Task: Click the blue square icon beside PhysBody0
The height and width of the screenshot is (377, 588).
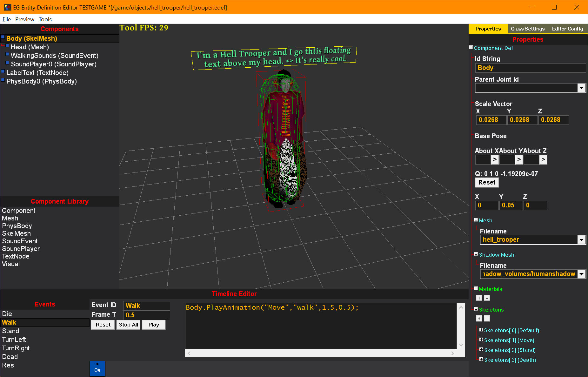Action: (3, 80)
